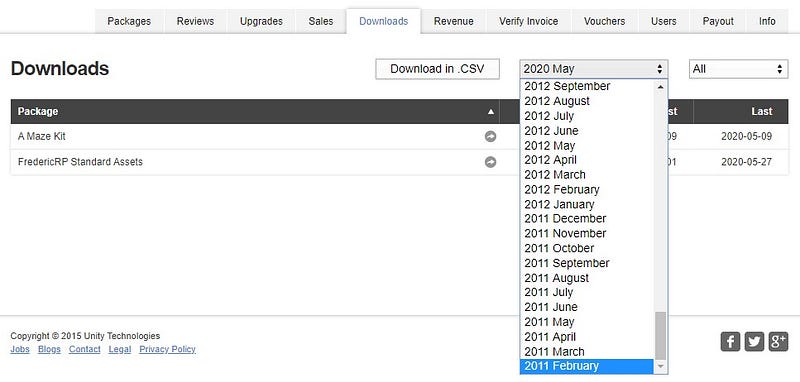This screenshot has width=800, height=382.
Task: Click the 2020-05-27 last date cell
Action: click(746, 162)
